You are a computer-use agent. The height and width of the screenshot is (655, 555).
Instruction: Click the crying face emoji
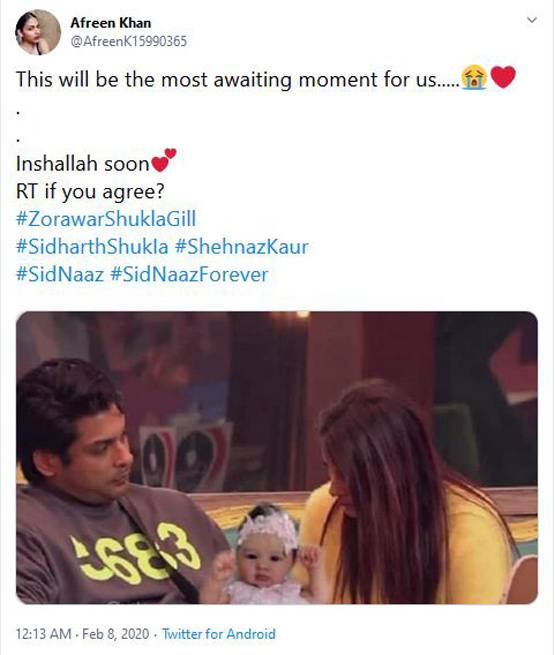click(474, 78)
